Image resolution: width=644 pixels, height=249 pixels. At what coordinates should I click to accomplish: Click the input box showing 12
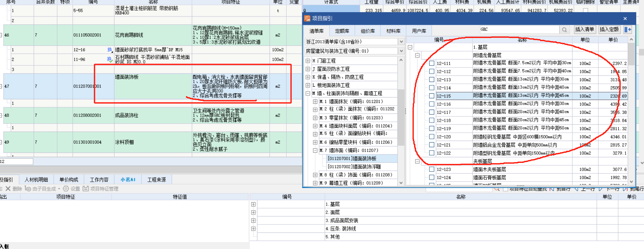16,162
